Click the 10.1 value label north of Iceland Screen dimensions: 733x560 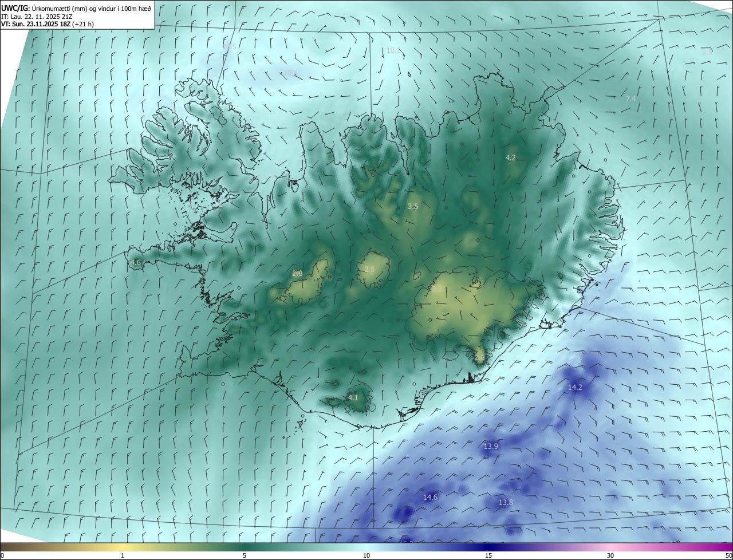pyautogui.click(x=393, y=50)
